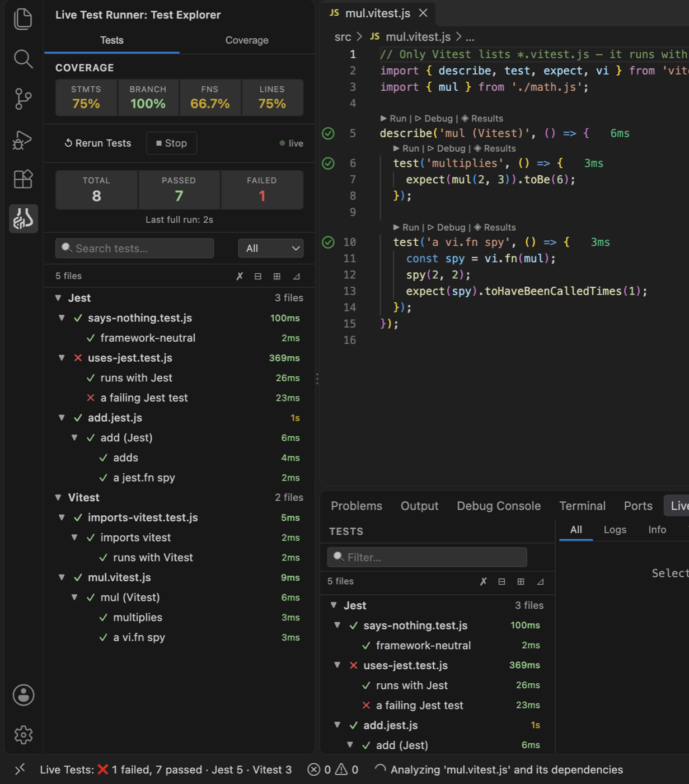Collapse the Vitest group in Test Explorer
Image resolution: width=689 pixels, height=784 pixels.
click(58, 497)
